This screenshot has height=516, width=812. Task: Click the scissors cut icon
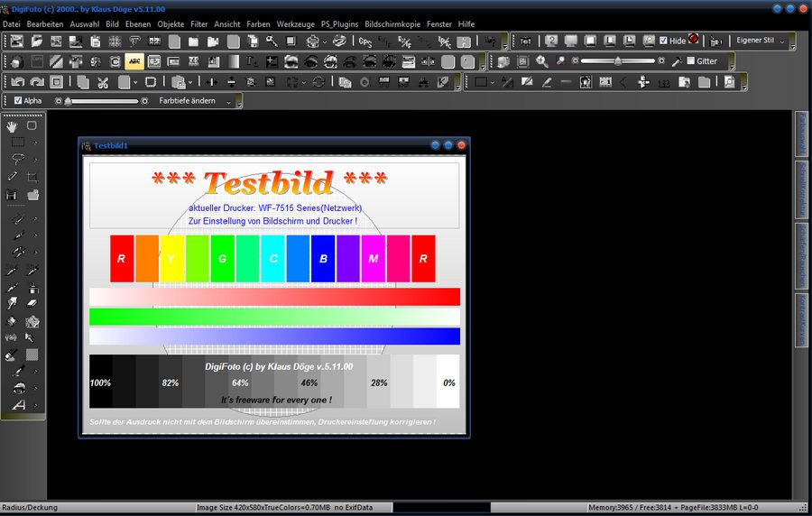[x=103, y=82]
